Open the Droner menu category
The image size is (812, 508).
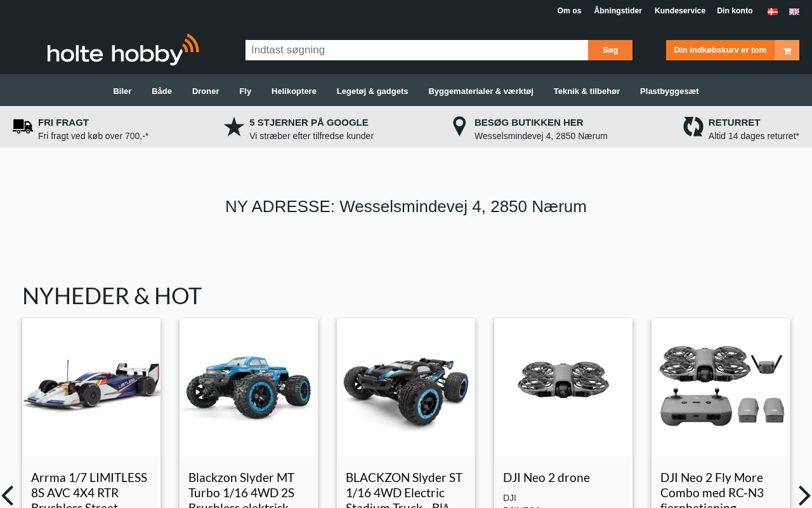(206, 91)
